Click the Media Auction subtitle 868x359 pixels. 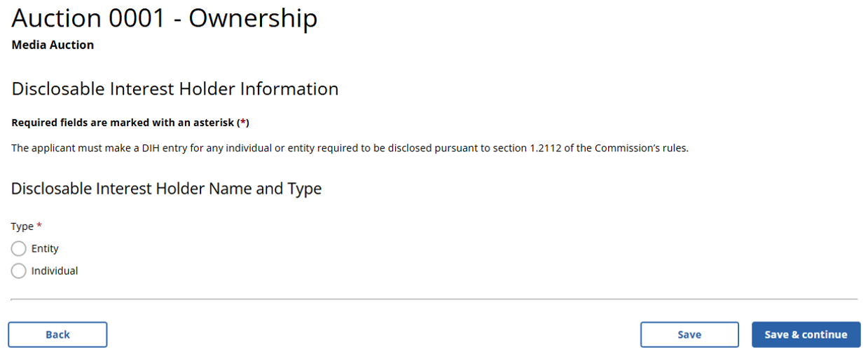pyautogui.click(x=53, y=45)
